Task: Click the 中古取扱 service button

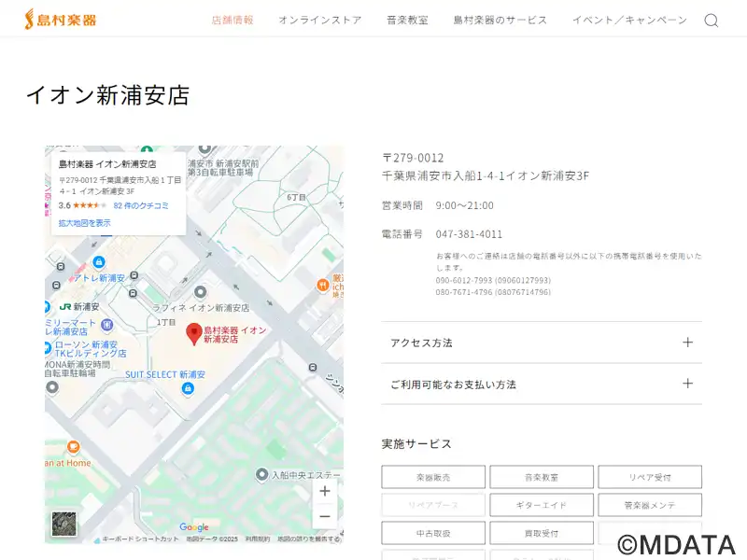Action: pyautogui.click(x=433, y=533)
